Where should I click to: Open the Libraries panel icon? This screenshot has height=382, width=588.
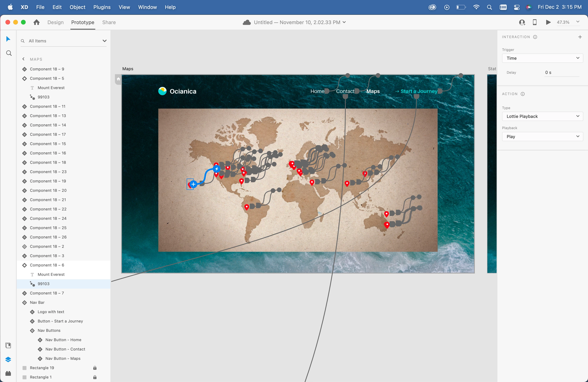pos(8,345)
